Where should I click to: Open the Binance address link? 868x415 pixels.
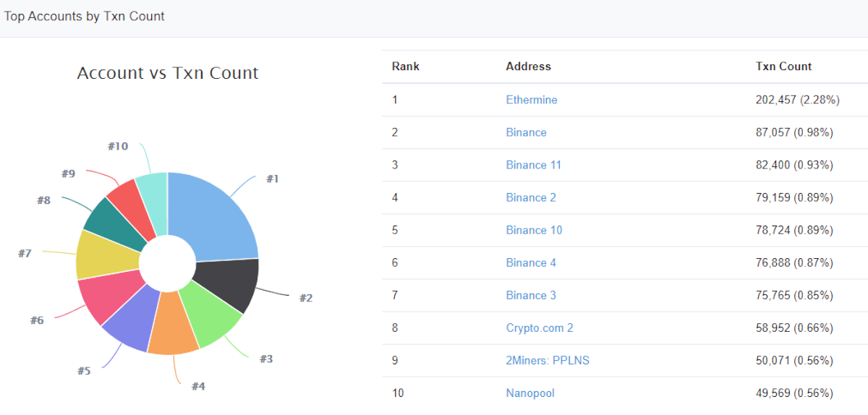click(x=526, y=132)
